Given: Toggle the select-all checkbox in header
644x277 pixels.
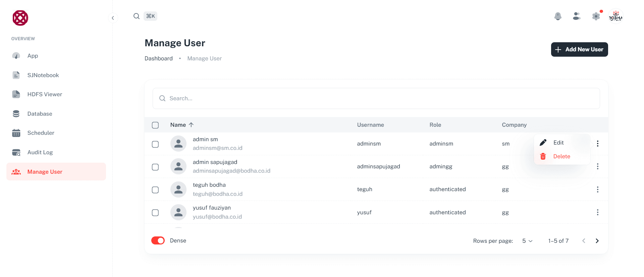Looking at the screenshot, I should tap(155, 125).
